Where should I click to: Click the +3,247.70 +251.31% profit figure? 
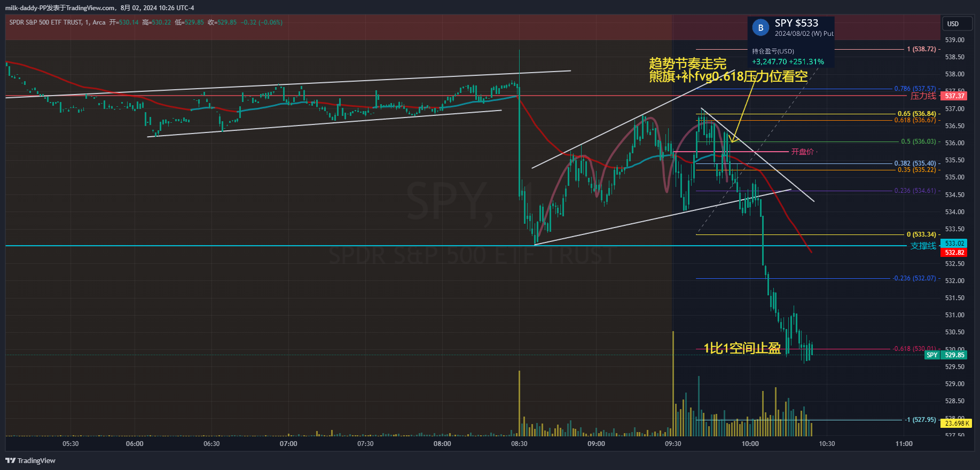[x=788, y=62]
